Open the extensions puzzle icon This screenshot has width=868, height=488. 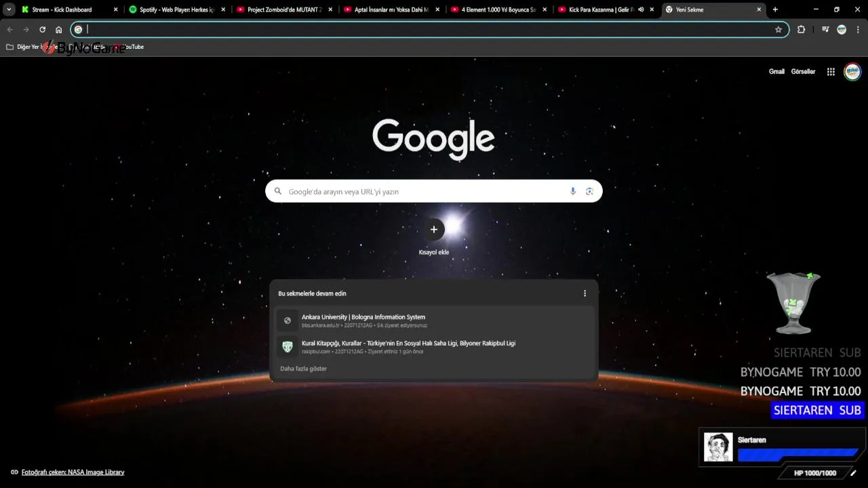click(801, 30)
